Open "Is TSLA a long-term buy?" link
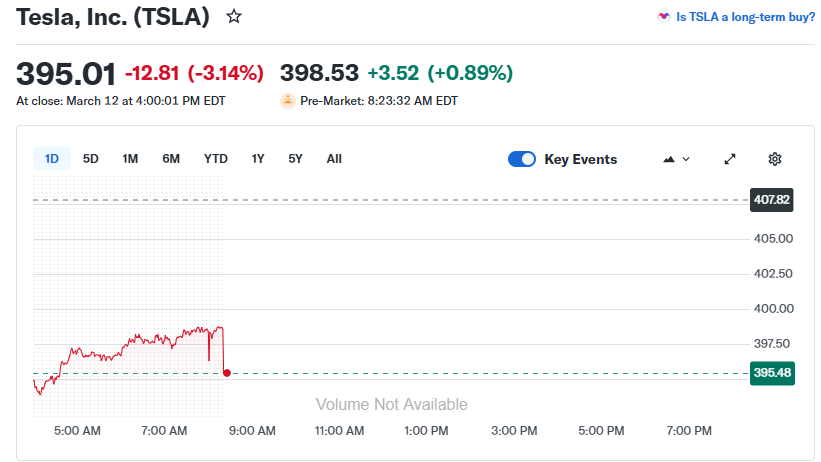This screenshot has height=462, width=821. click(745, 17)
